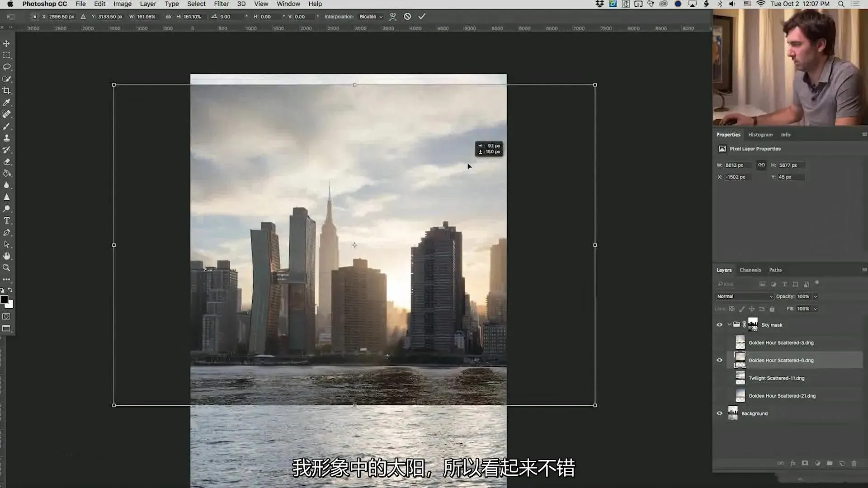Image resolution: width=868 pixels, height=488 pixels.
Task: Select the Hand tool
Action: 6,256
